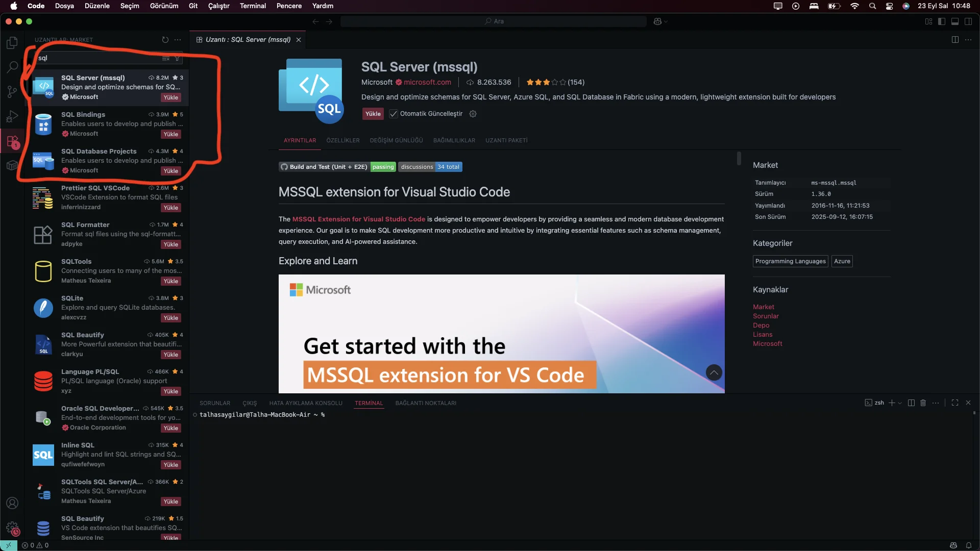This screenshot has width=980, height=551.
Task: Open extension settings gear next to auto-update
Action: tap(473, 114)
